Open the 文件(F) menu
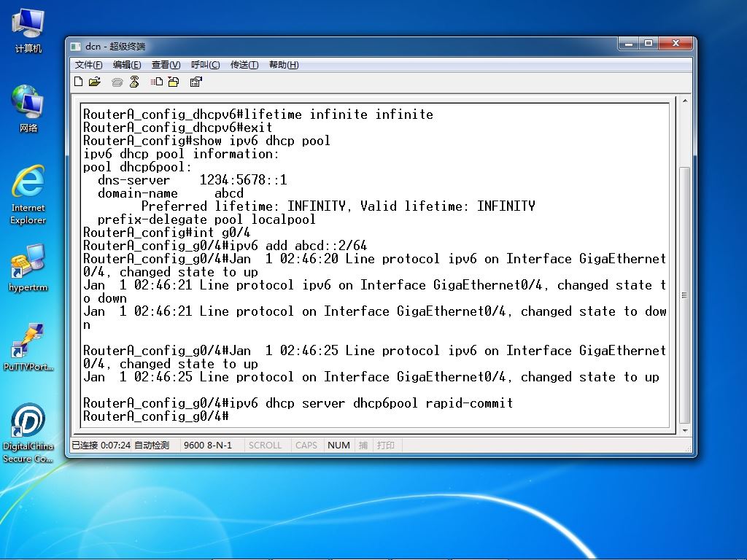 (x=88, y=65)
